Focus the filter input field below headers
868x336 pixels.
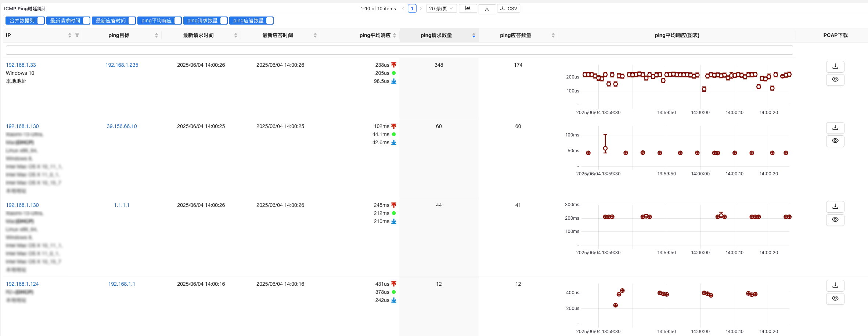pos(399,50)
